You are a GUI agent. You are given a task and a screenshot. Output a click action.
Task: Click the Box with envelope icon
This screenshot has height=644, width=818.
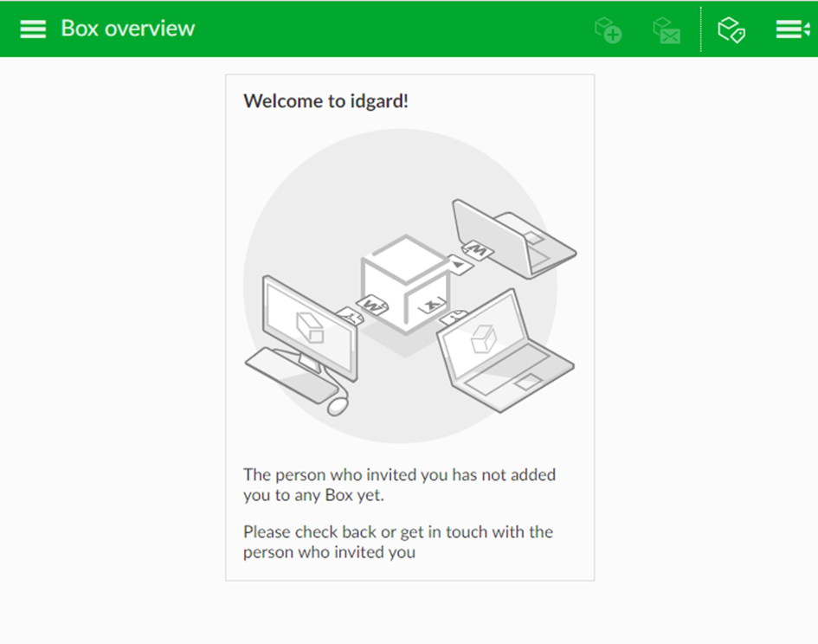click(x=667, y=30)
